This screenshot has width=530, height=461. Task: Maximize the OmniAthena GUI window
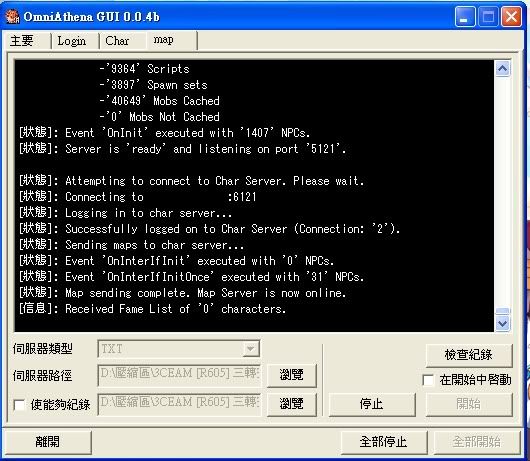[488, 17]
